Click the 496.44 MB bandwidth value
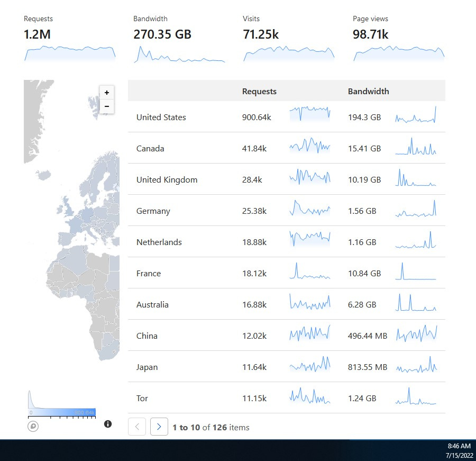 tap(368, 336)
